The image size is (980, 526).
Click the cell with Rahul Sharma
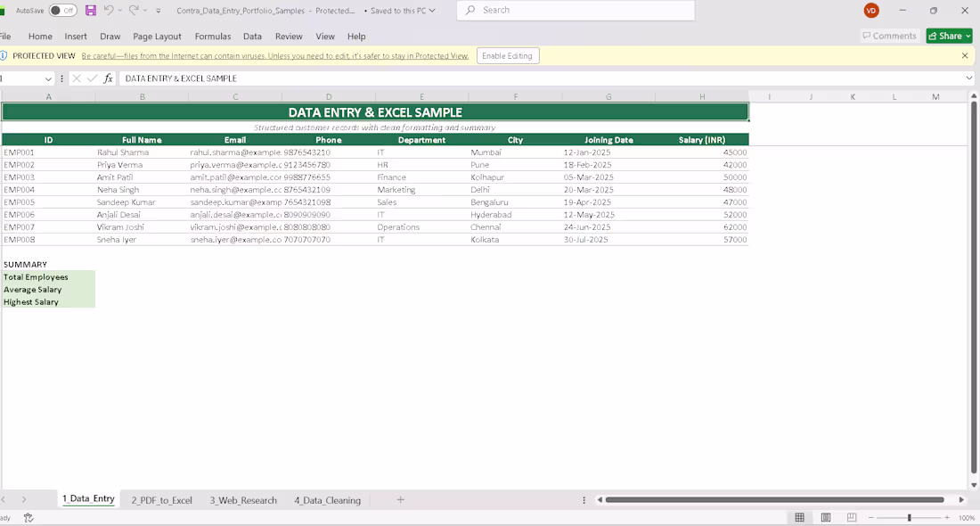point(142,152)
